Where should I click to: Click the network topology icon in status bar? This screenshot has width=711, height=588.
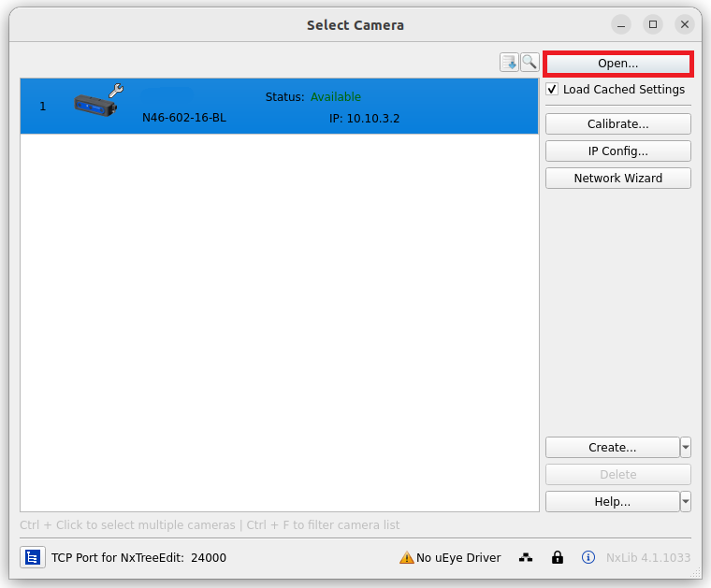click(x=526, y=557)
